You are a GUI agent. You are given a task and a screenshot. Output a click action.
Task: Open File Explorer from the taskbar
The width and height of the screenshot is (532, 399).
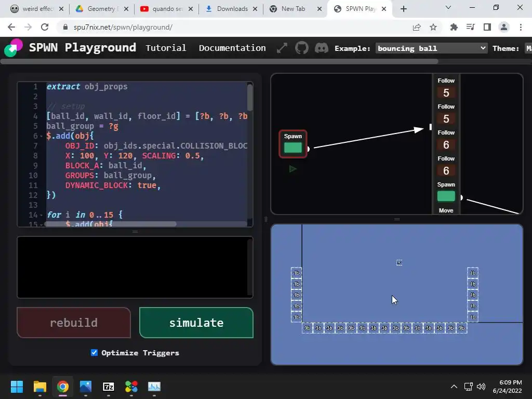click(39, 387)
